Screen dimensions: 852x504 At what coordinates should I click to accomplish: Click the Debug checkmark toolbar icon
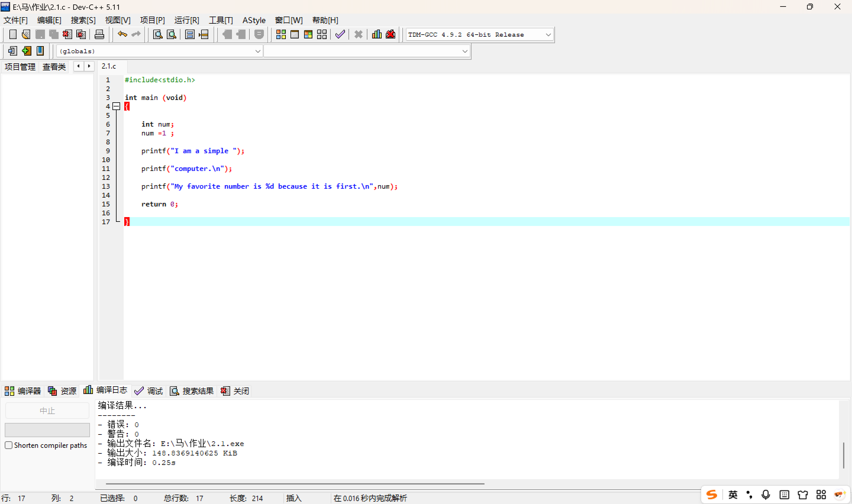pyautogui.click(x=340, y=34)
